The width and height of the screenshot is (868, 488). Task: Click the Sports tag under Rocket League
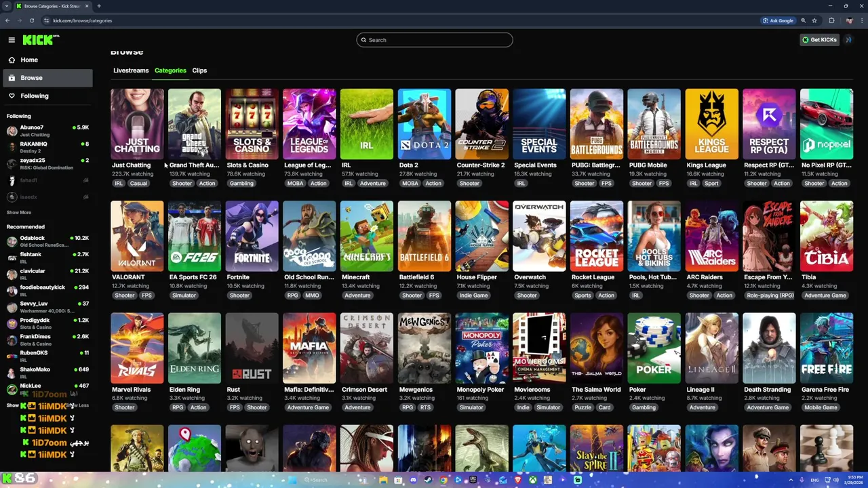coord(583,296)
